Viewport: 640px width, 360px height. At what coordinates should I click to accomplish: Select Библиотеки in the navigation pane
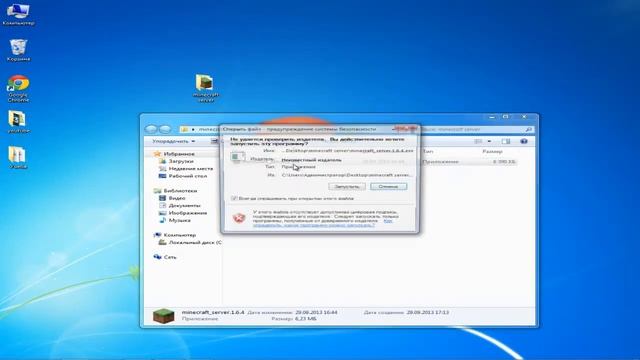point(176,191)
